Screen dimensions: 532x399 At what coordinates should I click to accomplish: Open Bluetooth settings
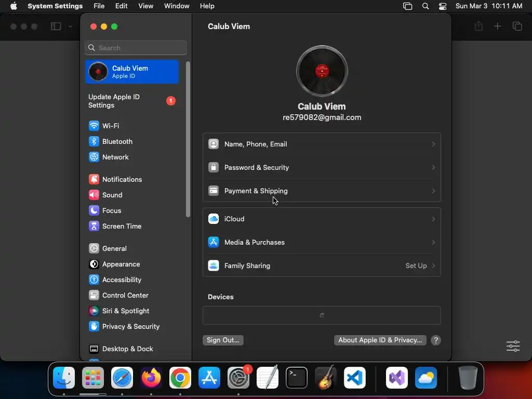[x=111, y=141]
